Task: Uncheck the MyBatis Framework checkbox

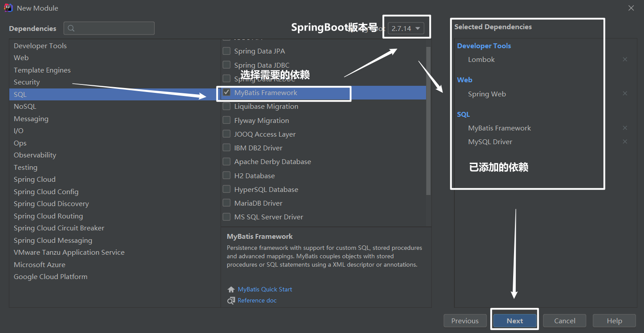Action: [x=226, y=92]
